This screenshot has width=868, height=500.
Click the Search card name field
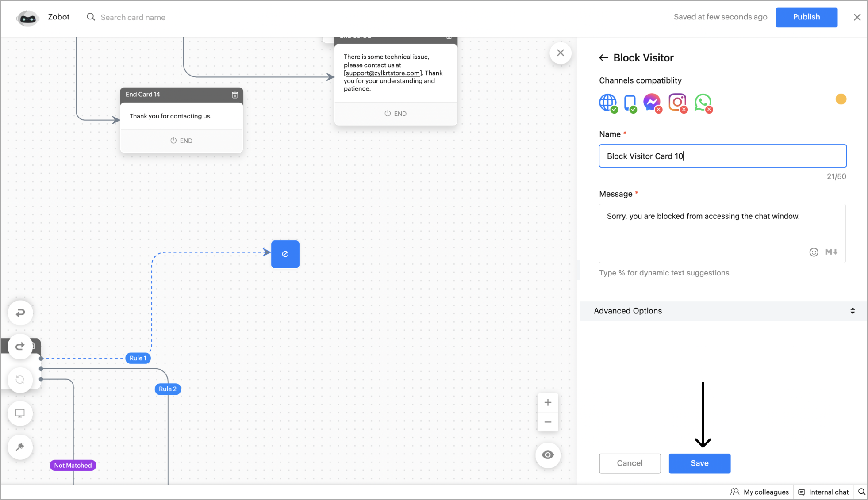point(133,17)
